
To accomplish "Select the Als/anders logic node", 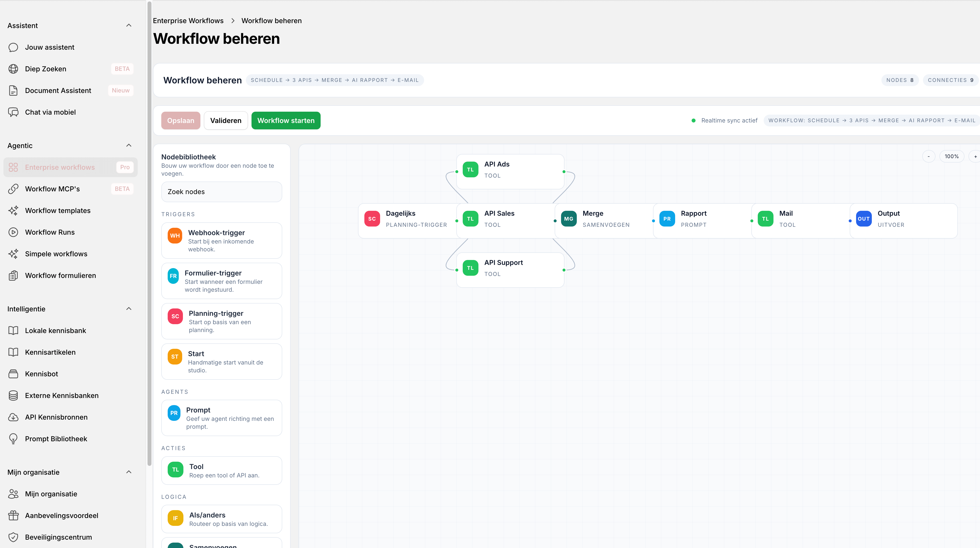I will pyautogui.click(x=222, y=519).
